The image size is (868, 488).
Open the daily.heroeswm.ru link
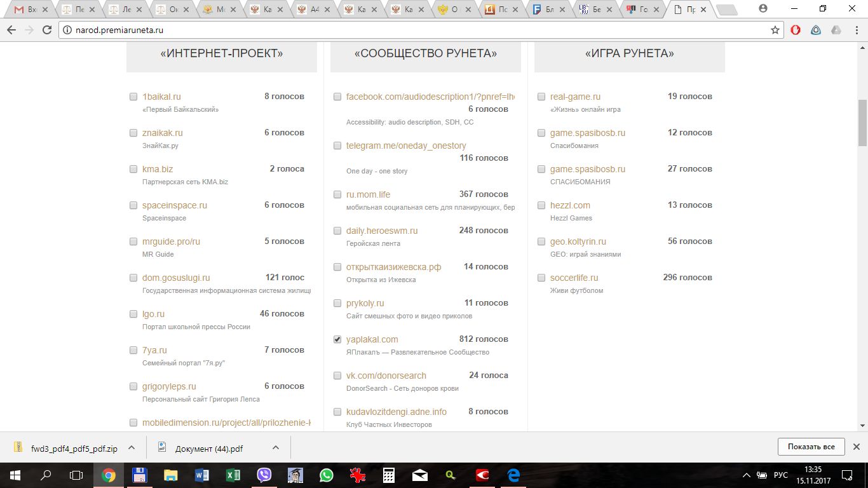pyautogui.click(x=382, y=231)
